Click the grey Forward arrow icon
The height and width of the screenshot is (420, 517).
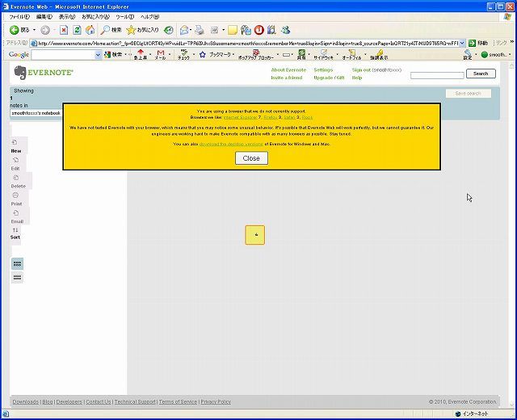point(45,30)
